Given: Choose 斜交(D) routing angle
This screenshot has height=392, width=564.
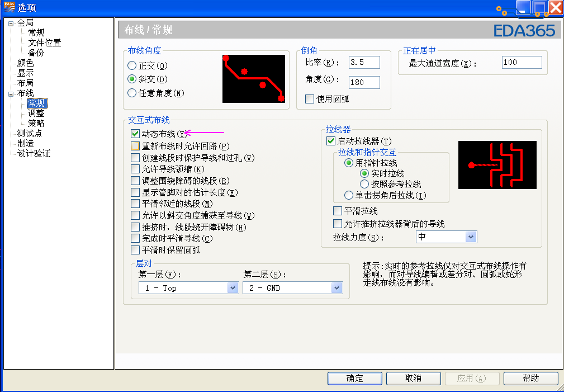Looking at the screenshot, I should (132, 79).
